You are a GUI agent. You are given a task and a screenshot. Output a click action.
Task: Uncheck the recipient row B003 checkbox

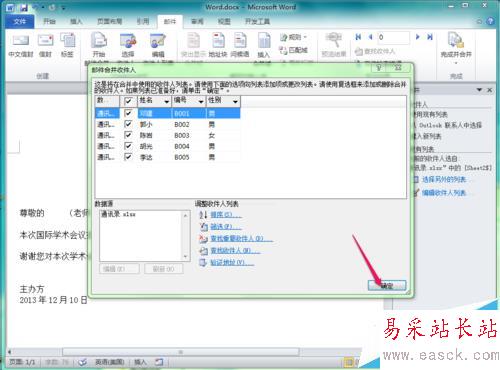(128, 135)
